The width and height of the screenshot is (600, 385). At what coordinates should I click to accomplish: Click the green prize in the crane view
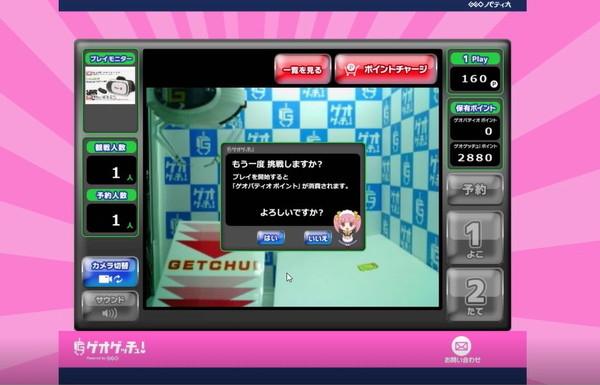367,267
